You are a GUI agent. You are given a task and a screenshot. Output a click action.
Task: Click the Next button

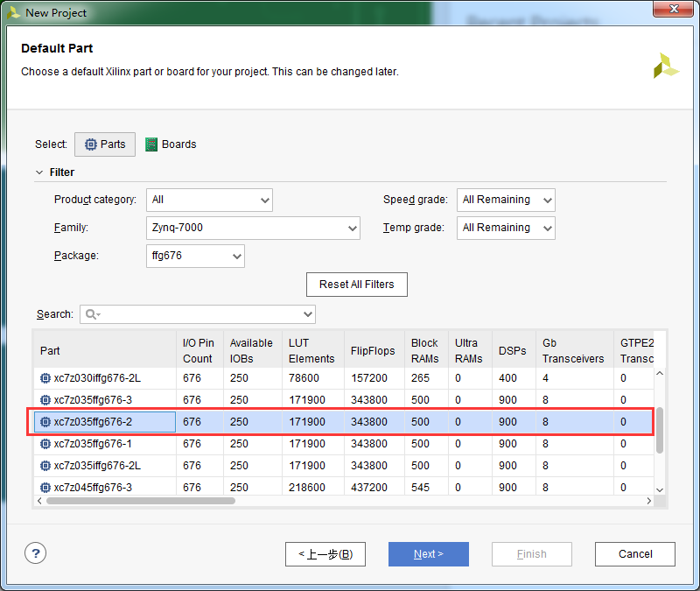[x=429, y=554]
